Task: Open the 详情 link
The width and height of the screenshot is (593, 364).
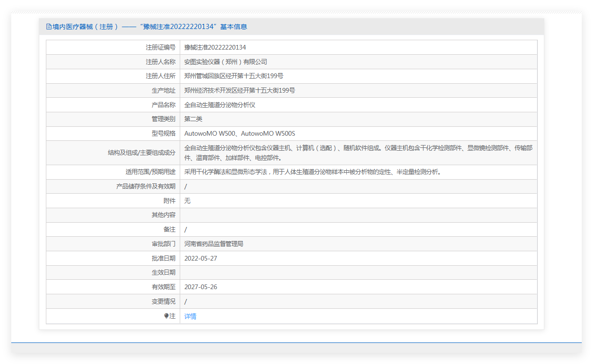Action: (x=190, y=316)
